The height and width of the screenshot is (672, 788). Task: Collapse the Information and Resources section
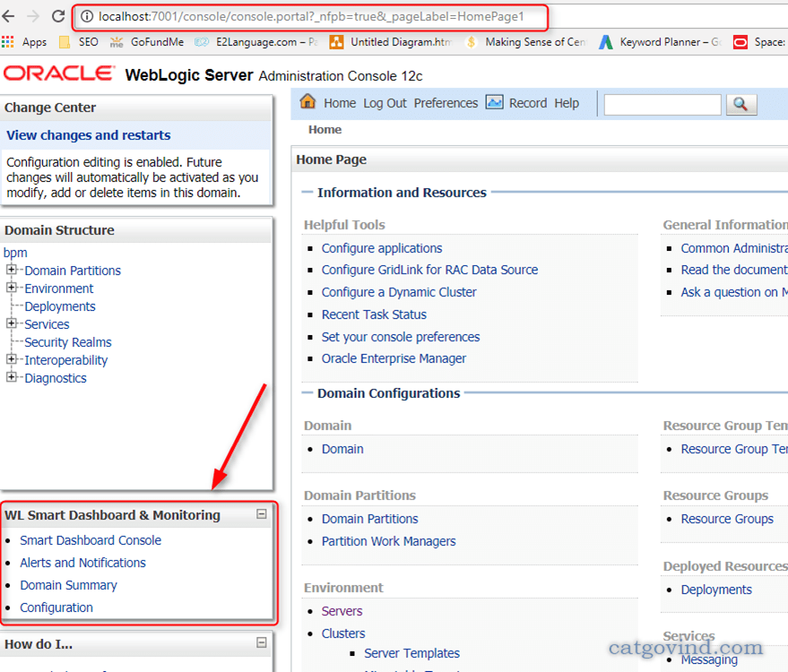(x=307, y=192)
